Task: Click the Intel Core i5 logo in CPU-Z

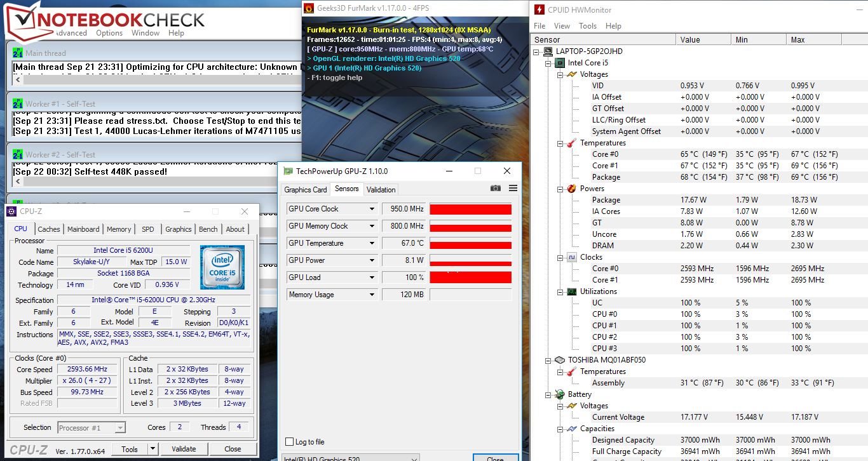Action: click(222, 267)
